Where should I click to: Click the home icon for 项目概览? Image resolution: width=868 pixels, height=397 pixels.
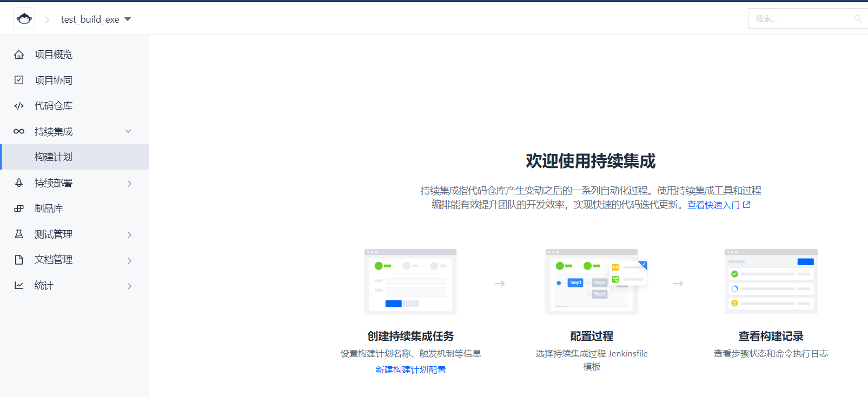pyautogui.click(x=19, y=55)
